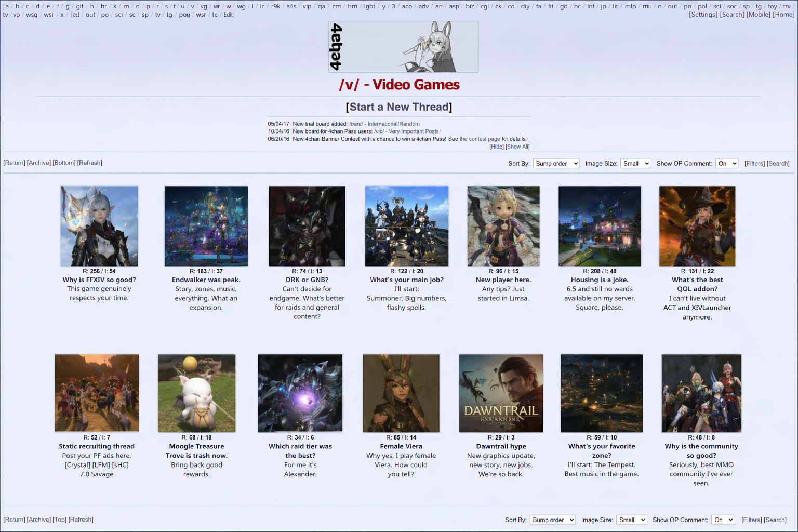Image resolution: width=798 pixels, height=532 pixels.
Task: Open the lgbt board link
Action: tap(369, 6)
